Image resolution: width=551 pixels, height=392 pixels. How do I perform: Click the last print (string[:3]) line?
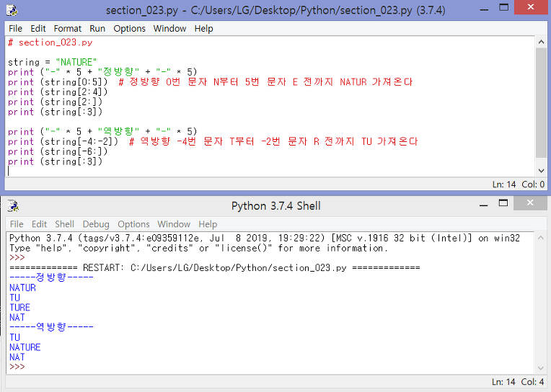tap(55, 161)
